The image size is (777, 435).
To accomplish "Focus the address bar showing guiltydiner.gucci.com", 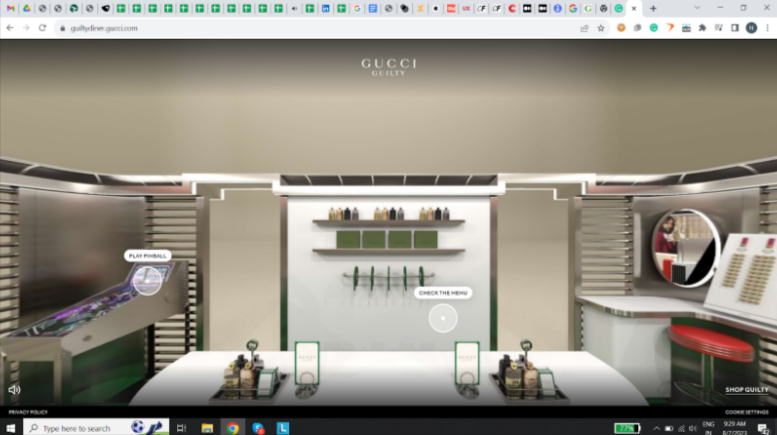I will pos(317,28).
